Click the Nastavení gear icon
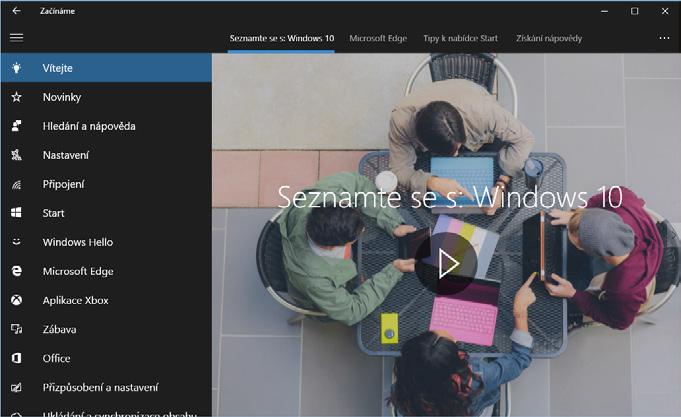 tap(17, 155)
